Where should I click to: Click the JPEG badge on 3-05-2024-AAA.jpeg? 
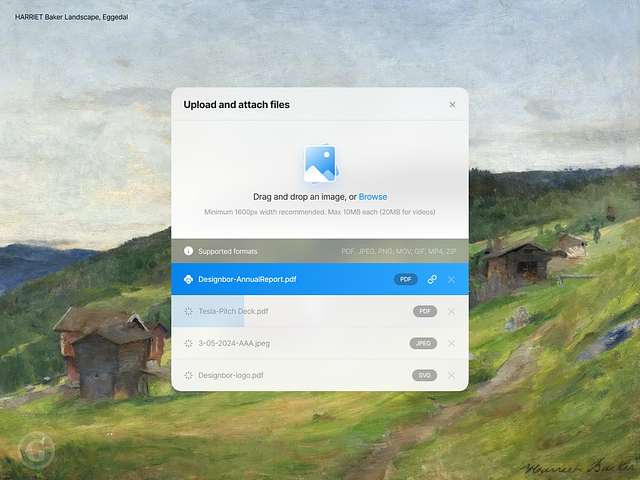pos(423,343)
